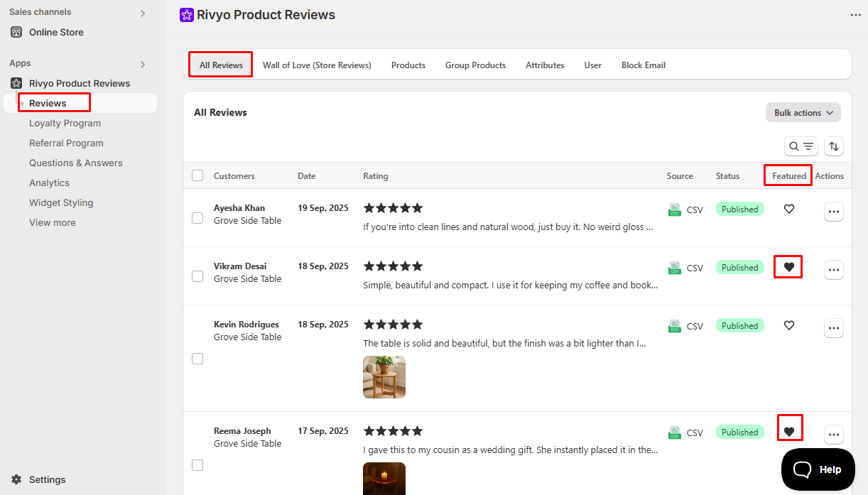Click the Published status badge for Ayesha Khan
Viewport: 868px width, 495px height.
(739, 210)
